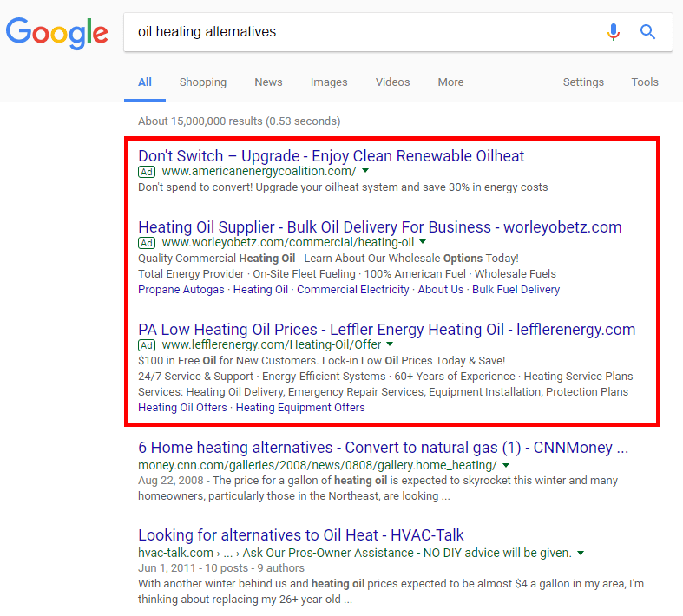Click the About 15,000,000 results text

240,121
